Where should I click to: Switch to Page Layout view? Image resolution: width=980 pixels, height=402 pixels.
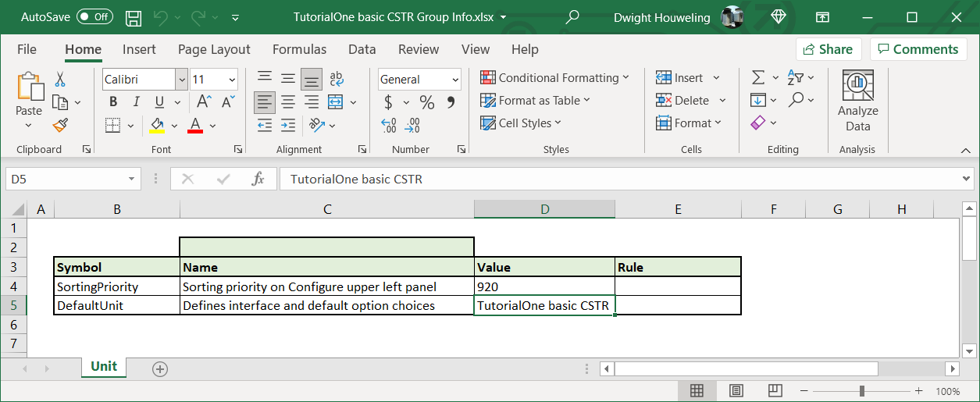(x=736, y=390)
